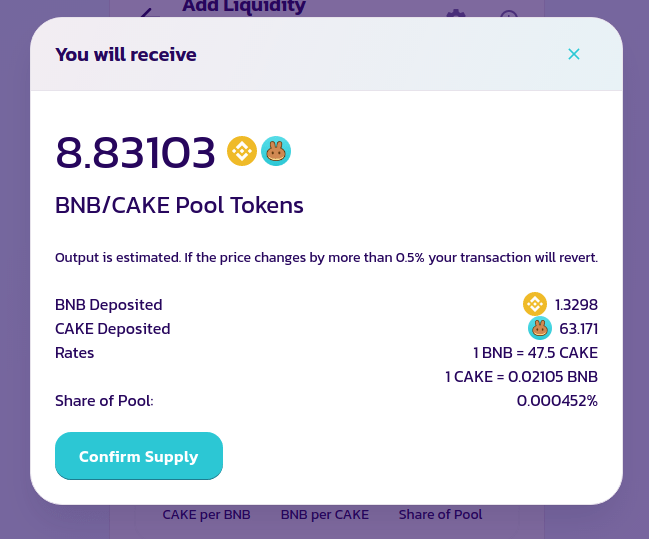This screenshot has width=649, height=539.
Task: Click the BNB icon beside 1.3298
Action: [x=535, y=304]
